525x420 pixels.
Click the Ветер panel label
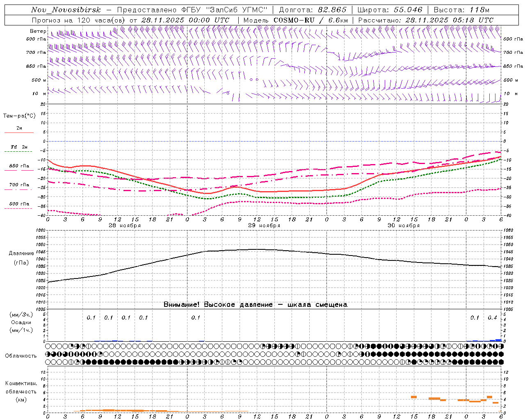(x=38, y=31)
